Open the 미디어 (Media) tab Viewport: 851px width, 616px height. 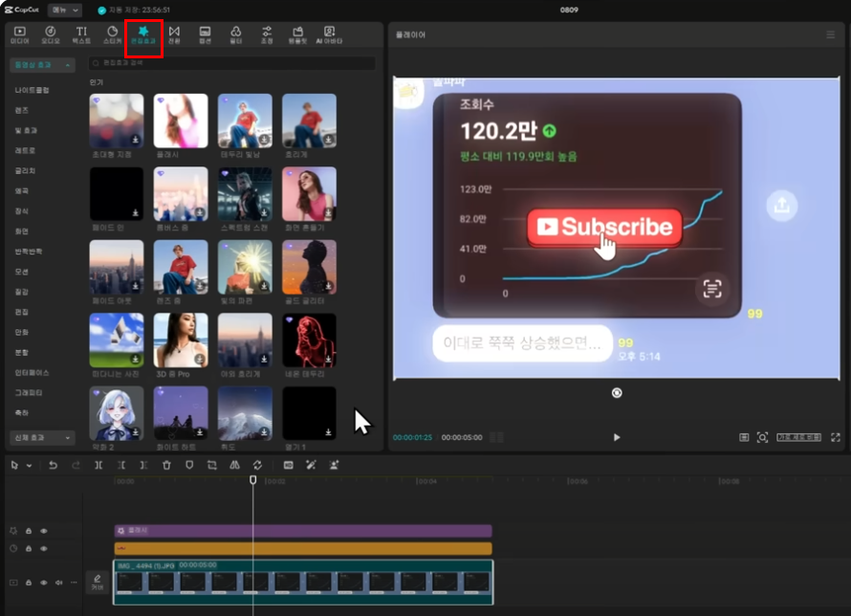[x=20, y=34]
